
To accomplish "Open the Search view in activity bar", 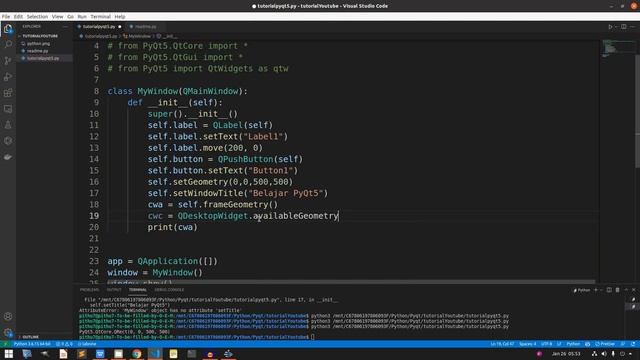I will 8,44.
